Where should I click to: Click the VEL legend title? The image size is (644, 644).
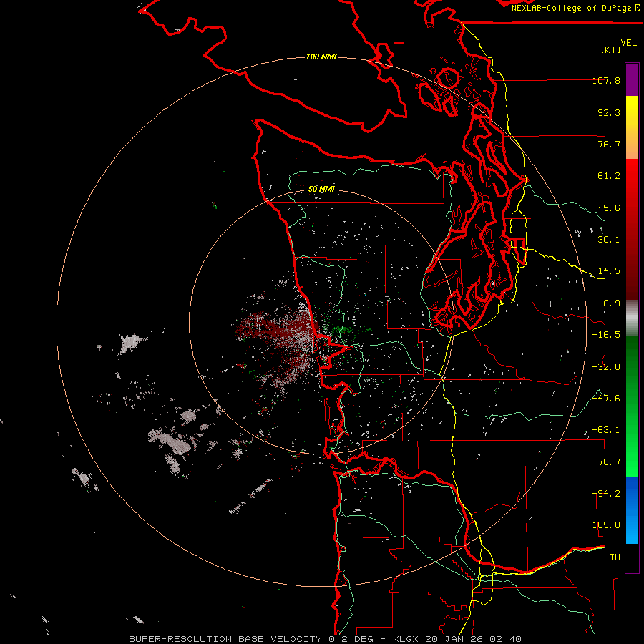pos(628,42)
